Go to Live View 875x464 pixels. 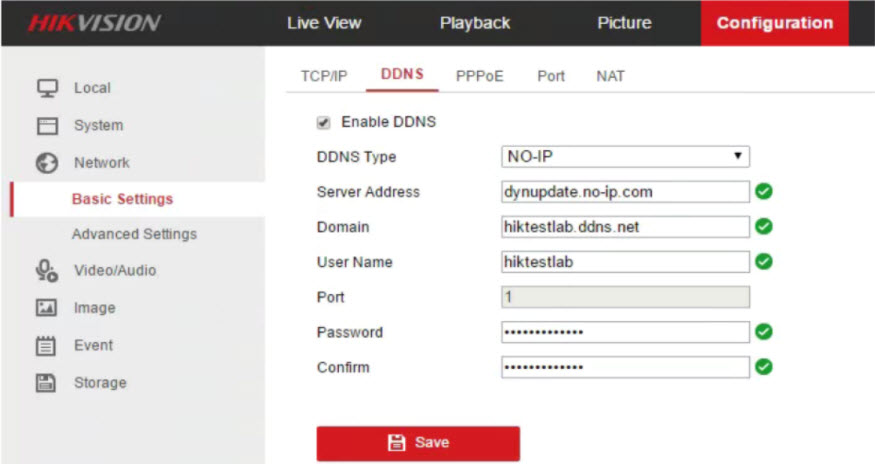pos(324,23)
